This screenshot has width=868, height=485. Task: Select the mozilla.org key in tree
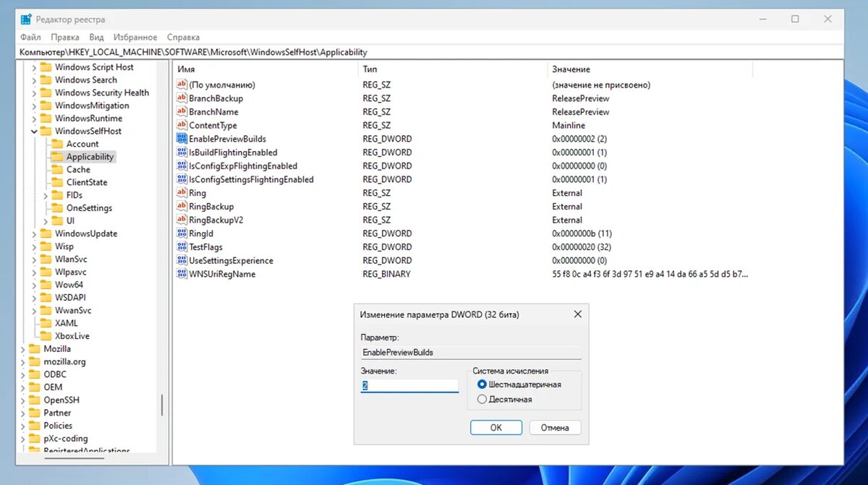click(x=64, y=361)
